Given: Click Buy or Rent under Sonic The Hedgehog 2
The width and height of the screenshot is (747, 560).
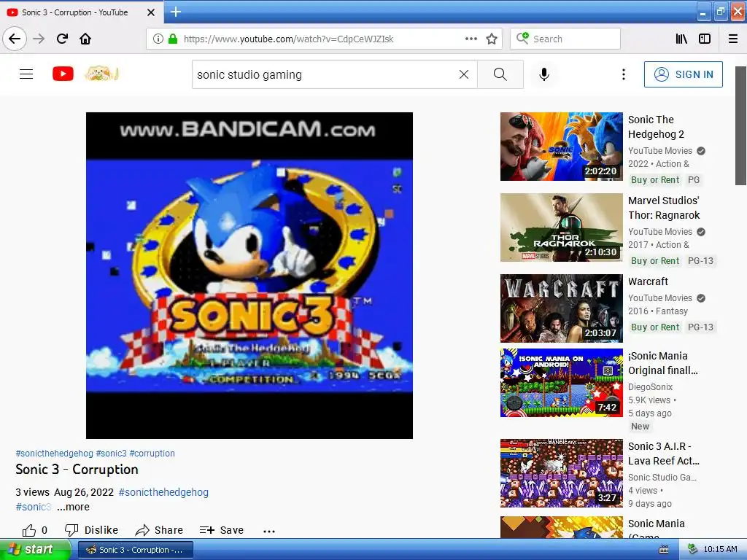Looking at the screenshot, I should tap(655, 180).
